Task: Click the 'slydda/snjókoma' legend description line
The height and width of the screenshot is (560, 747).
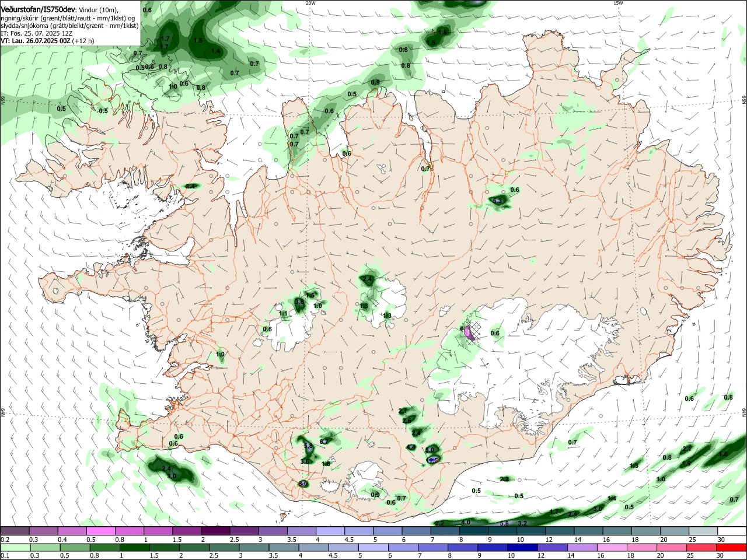Action: pyautogui.click(x=69, y=26)
